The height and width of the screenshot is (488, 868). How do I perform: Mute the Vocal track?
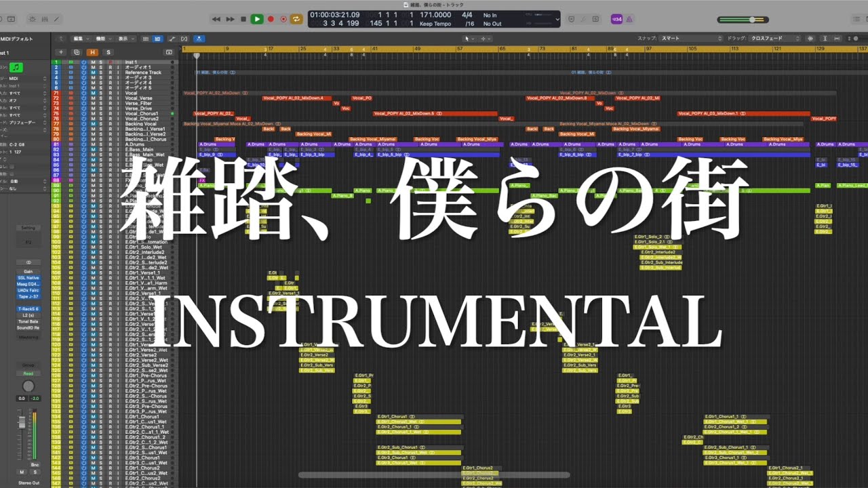click(93, 93)
